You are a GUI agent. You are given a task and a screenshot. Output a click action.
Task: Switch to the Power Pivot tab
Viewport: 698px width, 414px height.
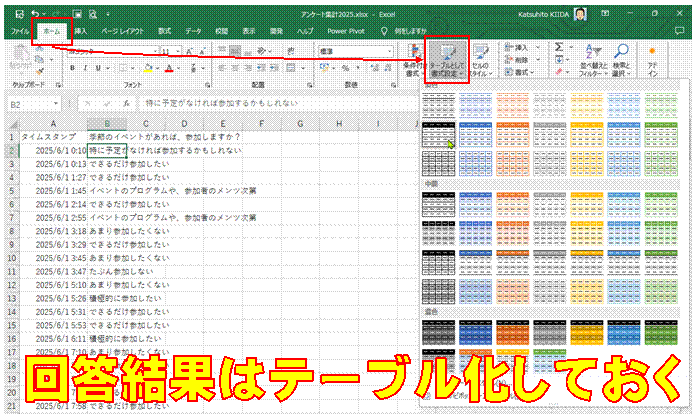tap(346, 31)
